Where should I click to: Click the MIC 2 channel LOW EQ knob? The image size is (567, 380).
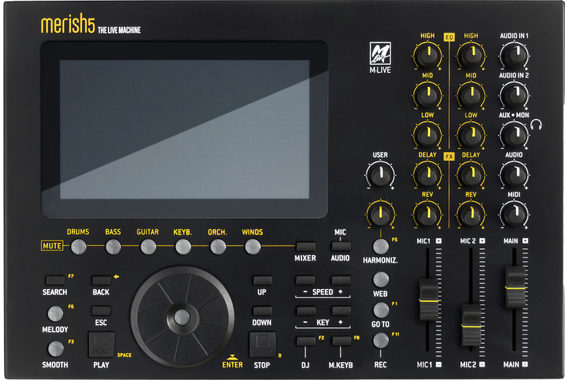coord(471,136)
